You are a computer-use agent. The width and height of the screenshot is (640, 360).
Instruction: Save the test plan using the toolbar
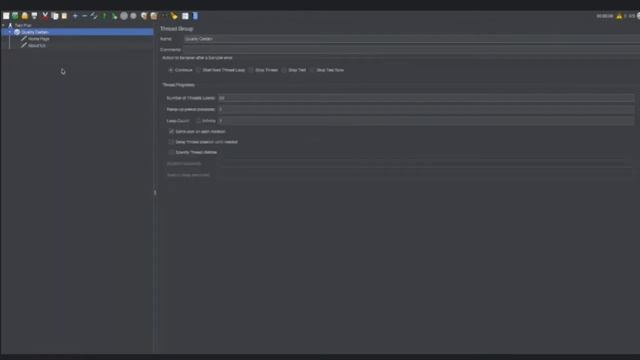[35, 16]
